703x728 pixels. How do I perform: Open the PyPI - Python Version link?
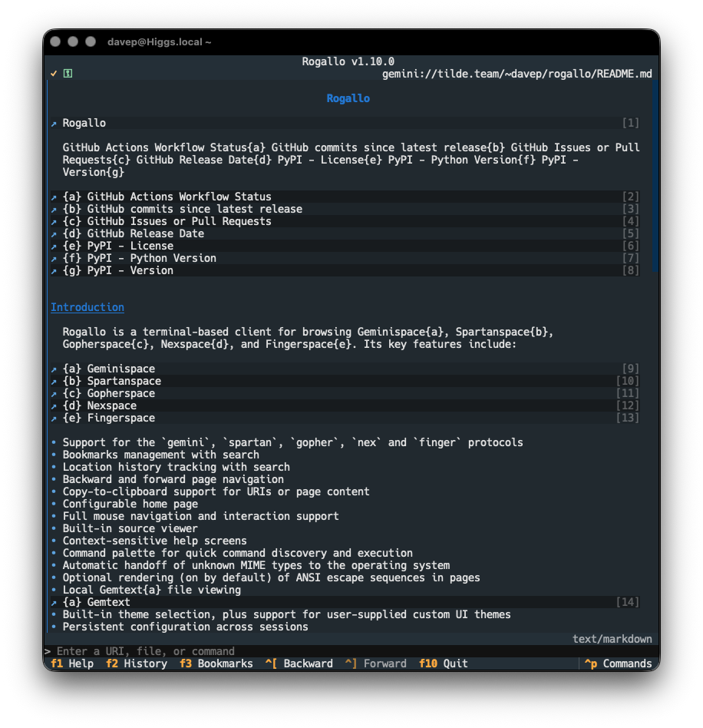(x=345, y=258)
